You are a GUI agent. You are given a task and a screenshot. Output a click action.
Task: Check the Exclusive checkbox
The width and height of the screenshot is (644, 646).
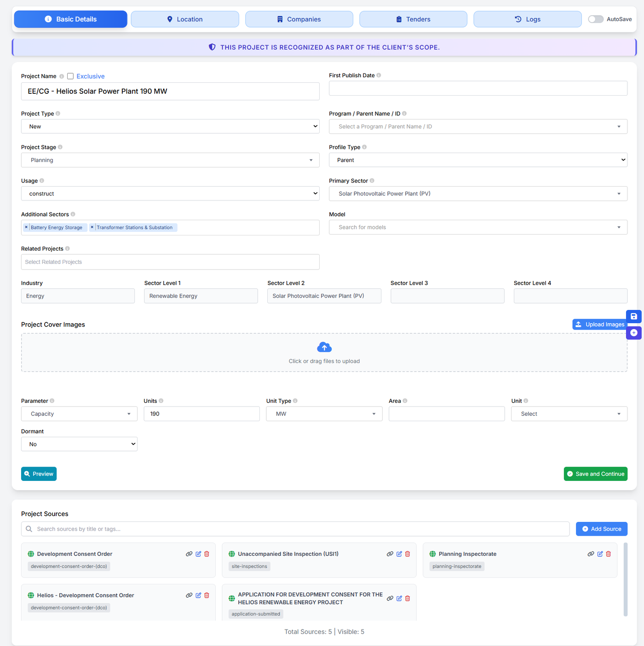pos(70,76)
